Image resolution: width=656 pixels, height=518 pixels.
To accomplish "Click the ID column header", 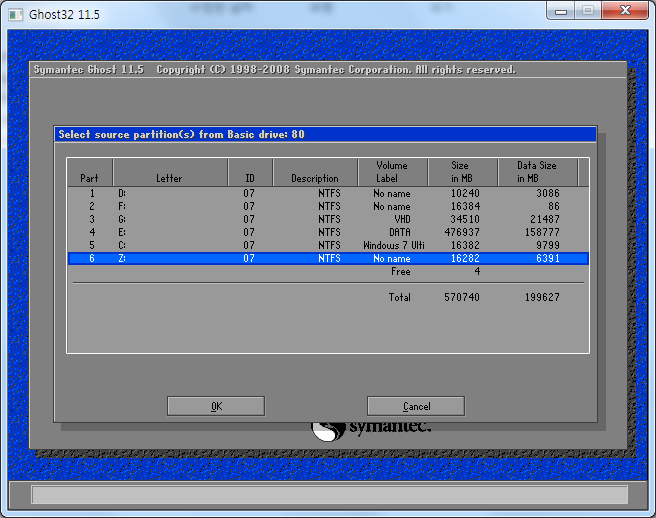I will click(x=250, y=172).
